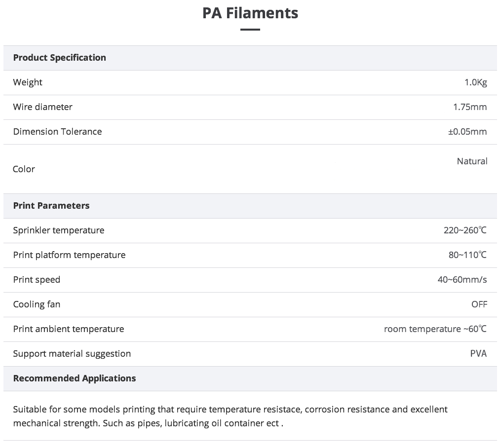
Task: Select the Weight row label
Action: point(28,82)
